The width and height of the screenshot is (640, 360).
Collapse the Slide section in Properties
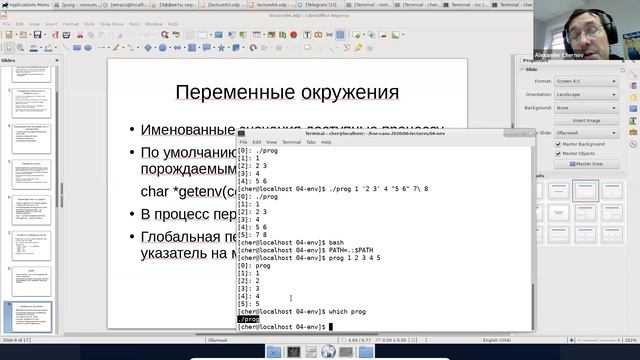click(522, 69)
